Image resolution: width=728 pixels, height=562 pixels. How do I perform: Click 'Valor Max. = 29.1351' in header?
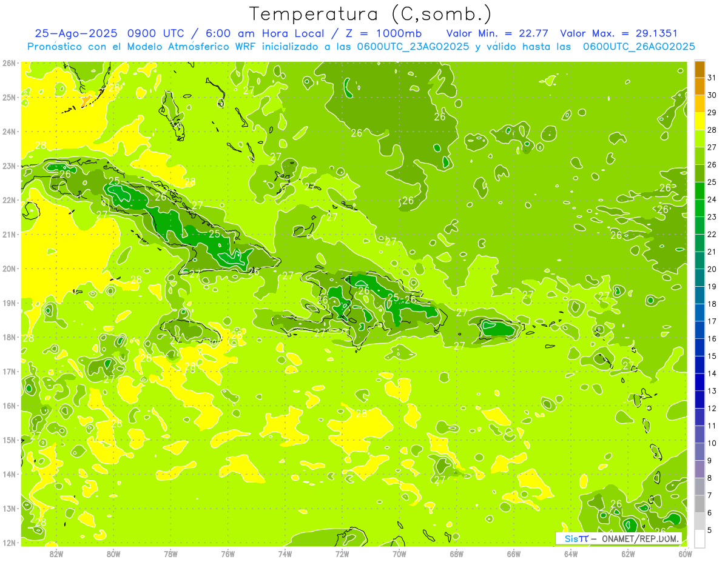[619, 33]
